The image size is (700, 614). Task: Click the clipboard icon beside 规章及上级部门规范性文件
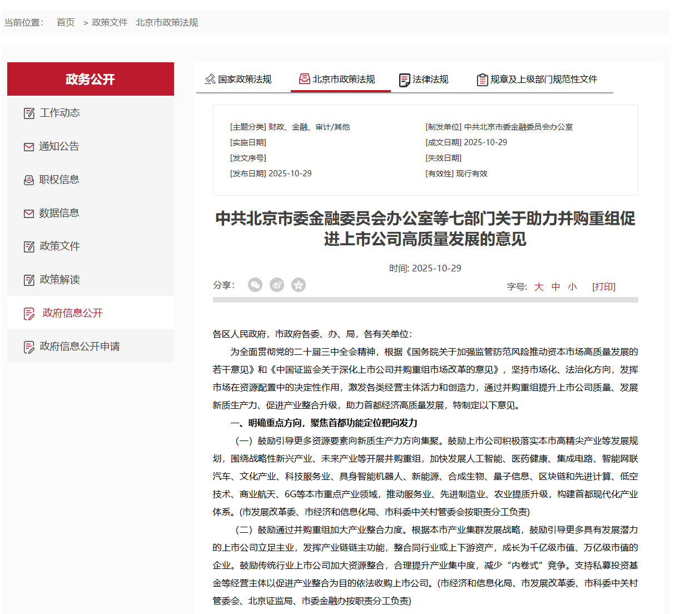[x=482, y=80]
